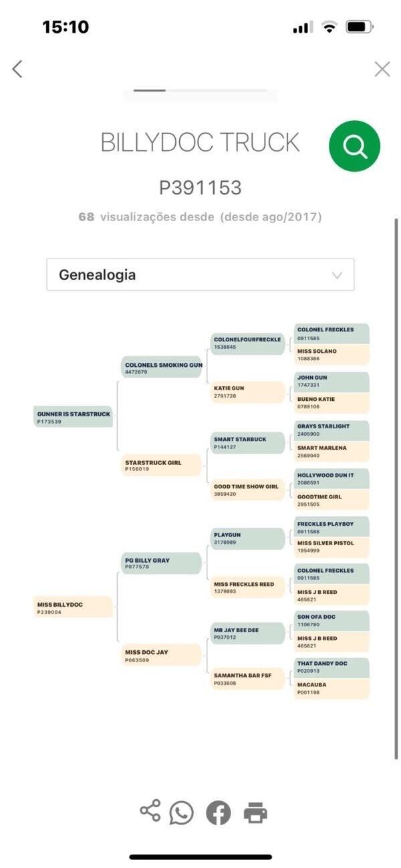Tap the BILLYDOC TRUCK title heading
This screenshot has width=401, height=868.
click(200, 142)
